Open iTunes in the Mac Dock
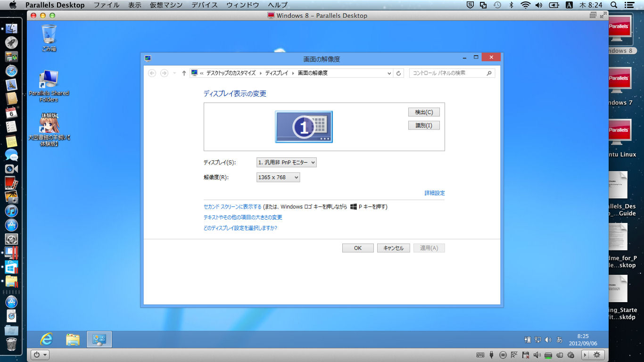 pyautogui.click(x=11, y=211)
